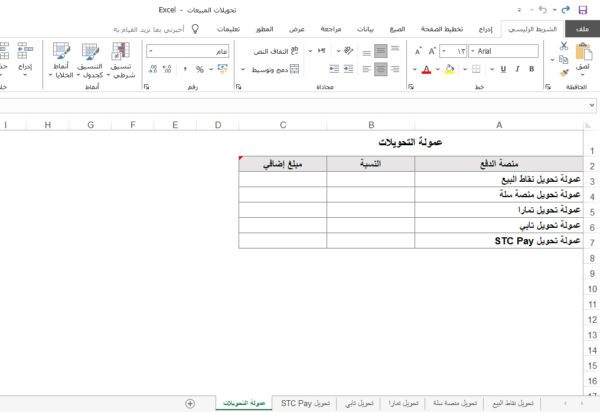Viewport: 600px width, 412px height.
Task: Open the Customize Quick Access Toolbar dropdown
Action: point(519,10)
